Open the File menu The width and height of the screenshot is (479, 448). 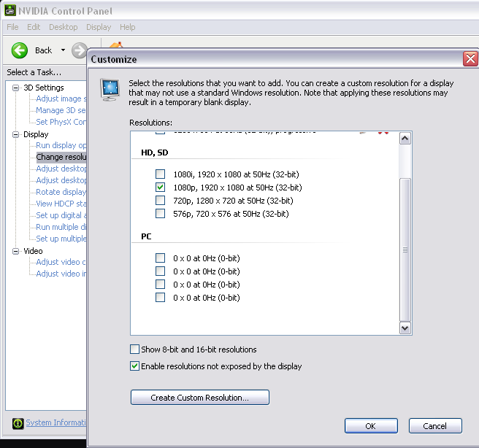12,27
